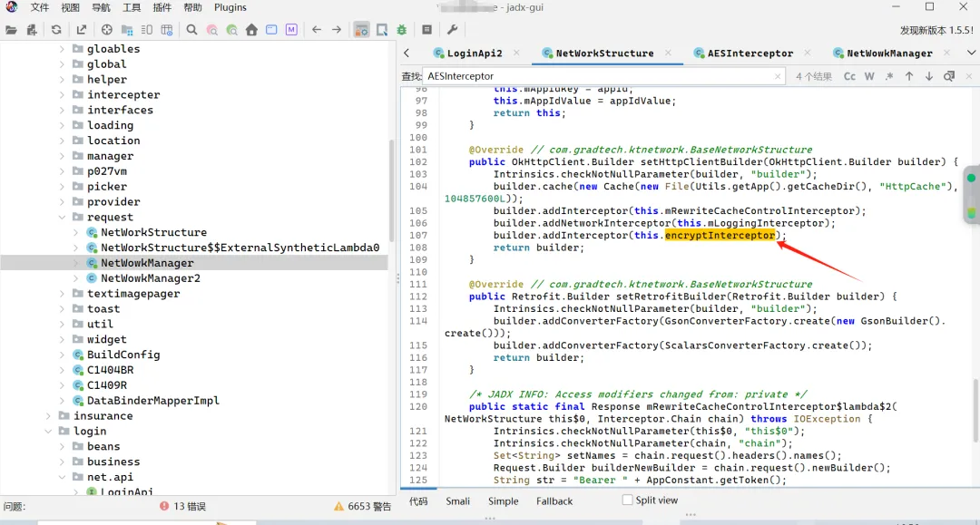Expand the widget package folder

click(62, 340)
